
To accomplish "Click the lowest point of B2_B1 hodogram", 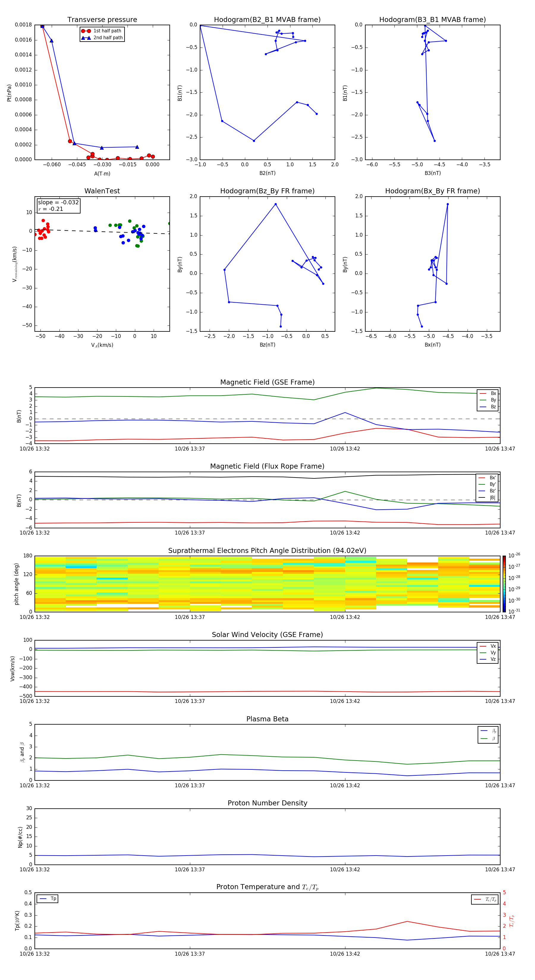I will pos(254,141).
